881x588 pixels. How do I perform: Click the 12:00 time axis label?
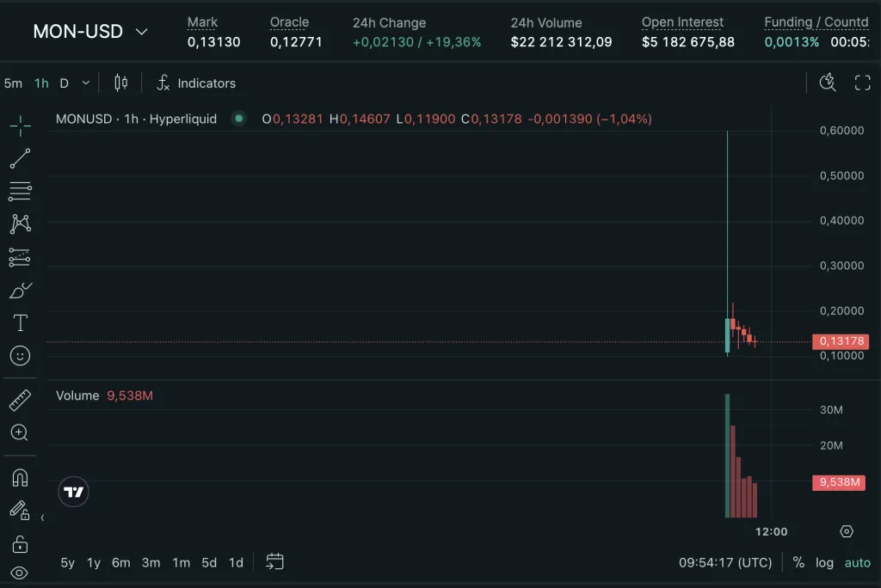tap(771, 531)
